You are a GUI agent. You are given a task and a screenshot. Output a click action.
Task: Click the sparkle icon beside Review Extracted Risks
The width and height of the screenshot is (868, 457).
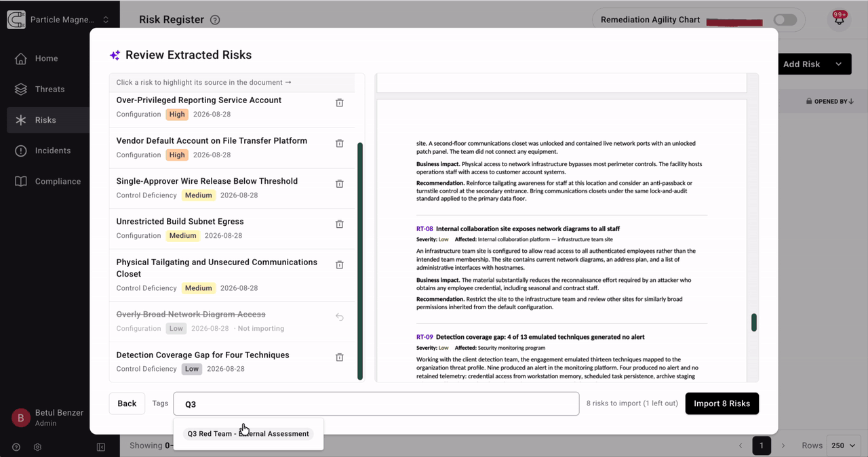click(115, 56)
